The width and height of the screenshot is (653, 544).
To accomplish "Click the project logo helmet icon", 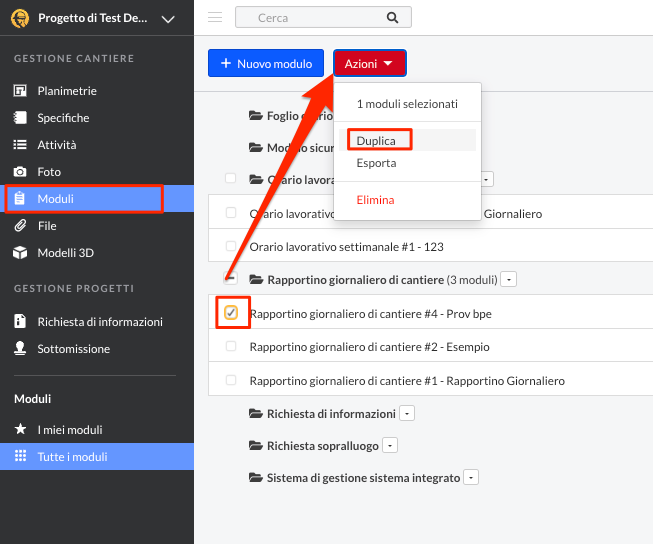I will click(20, 18).
